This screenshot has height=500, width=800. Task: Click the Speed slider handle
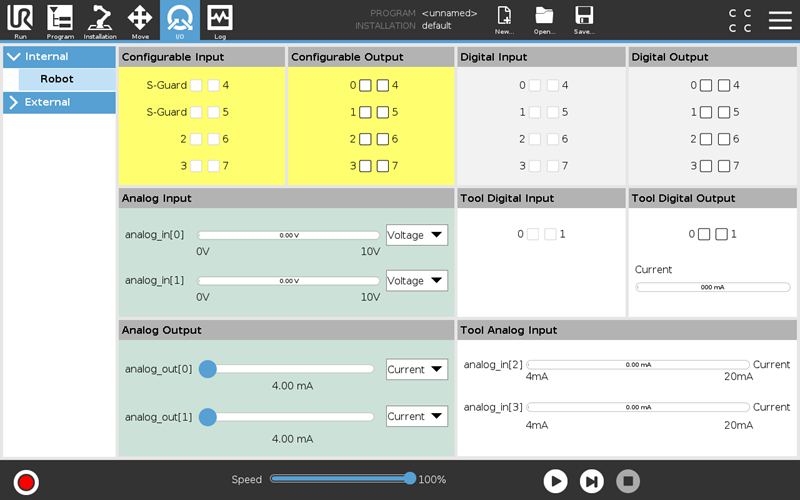click(410, 479)
